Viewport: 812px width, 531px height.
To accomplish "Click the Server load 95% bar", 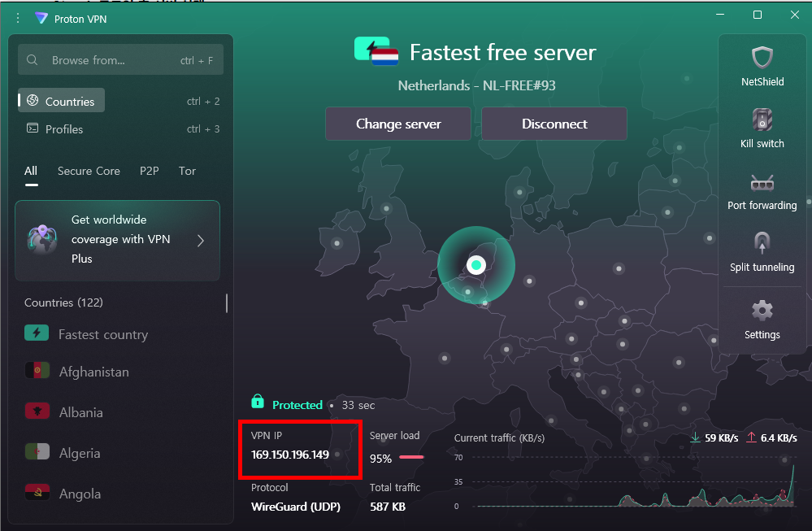I will [x=412, y=457].
